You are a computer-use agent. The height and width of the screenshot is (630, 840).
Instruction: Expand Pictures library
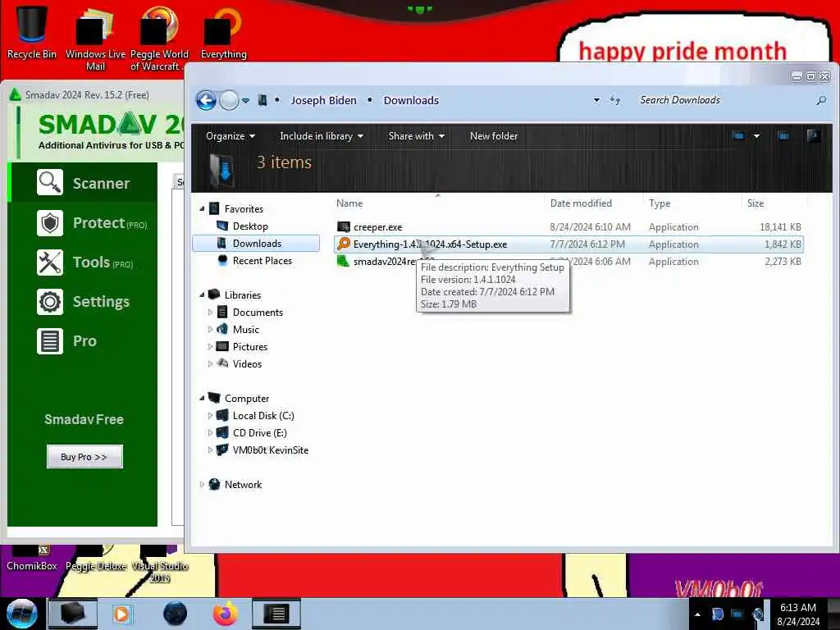(x=210, y=346)
